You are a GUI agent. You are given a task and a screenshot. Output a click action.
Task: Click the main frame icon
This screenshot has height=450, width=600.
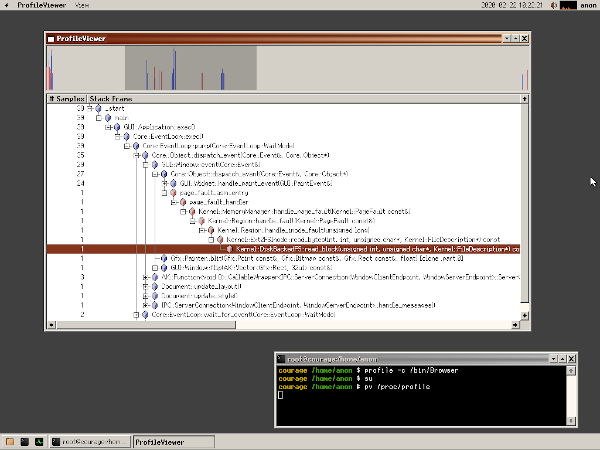pos(108,118)
